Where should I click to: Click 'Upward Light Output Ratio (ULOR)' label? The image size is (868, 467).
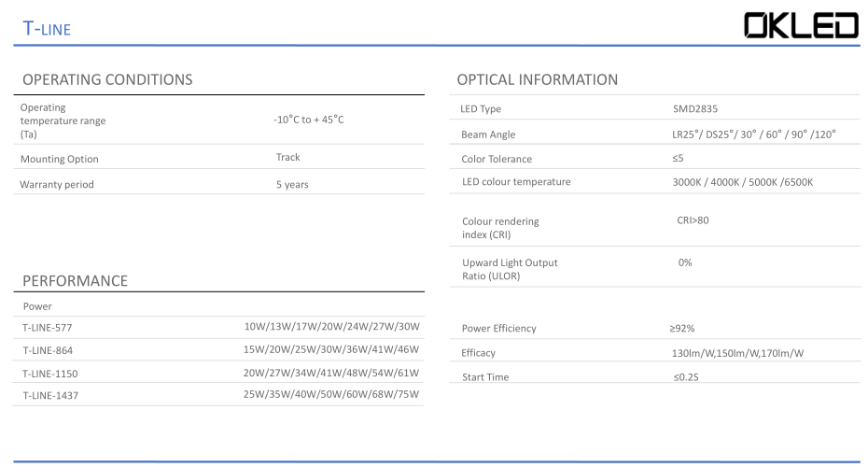pos(510,269)
